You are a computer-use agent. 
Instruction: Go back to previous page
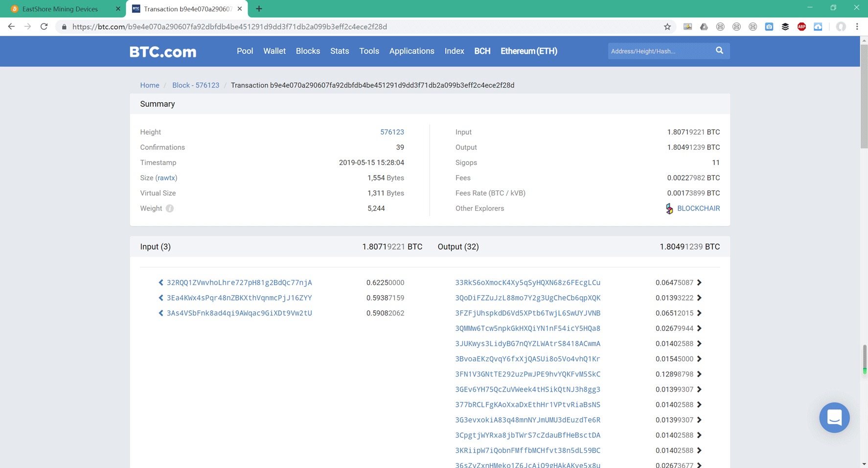click(11, 27)
